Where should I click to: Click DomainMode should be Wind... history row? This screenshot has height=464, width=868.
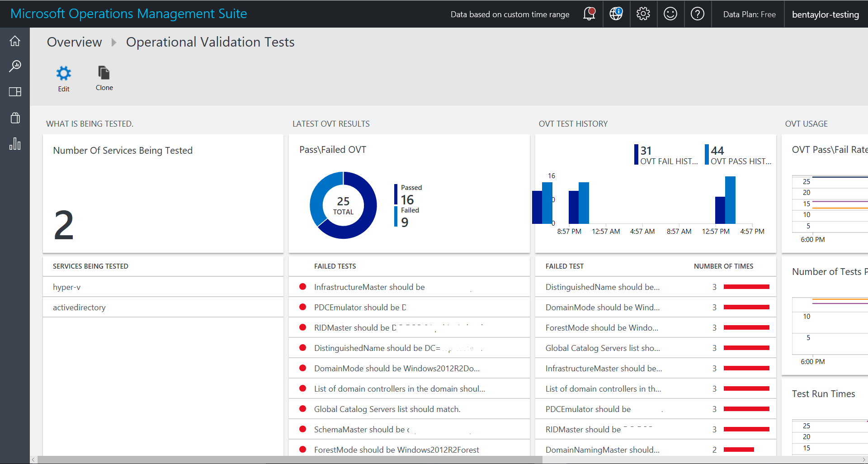pyautogui.click(x=656, y=307)
